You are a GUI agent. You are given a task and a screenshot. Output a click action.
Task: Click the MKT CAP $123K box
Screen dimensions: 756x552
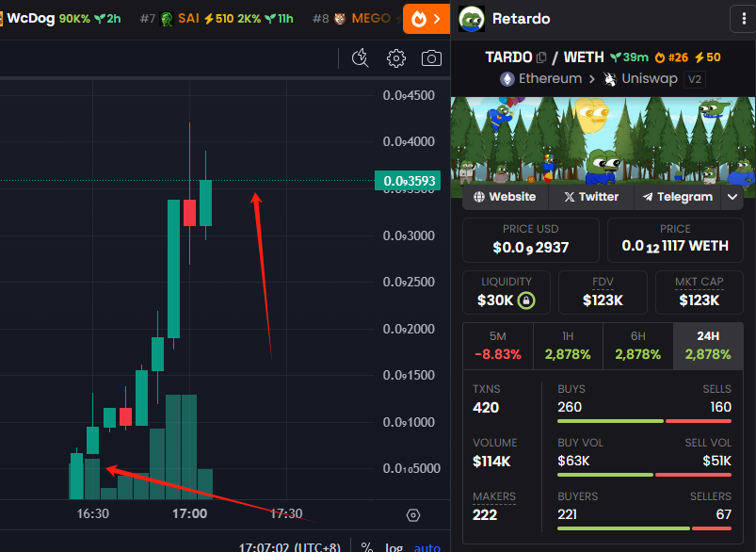click(x=700, y=292)
